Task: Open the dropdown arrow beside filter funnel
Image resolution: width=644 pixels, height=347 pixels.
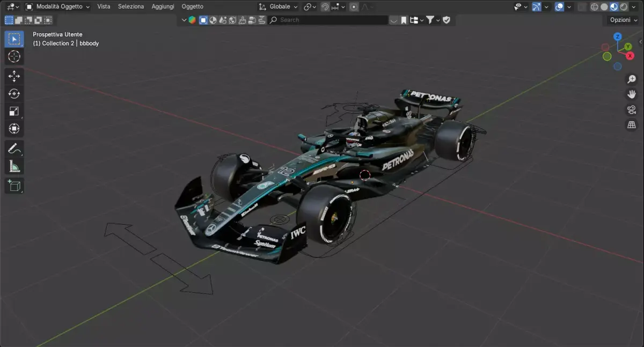Action: tap(437, 20)
